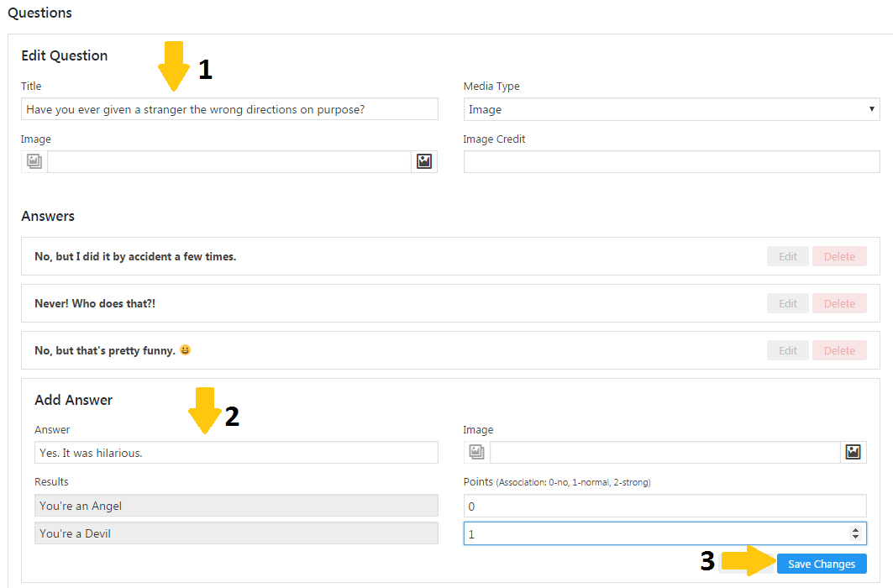Click Save Changes button
893x588 pixels.
tap(821, 564)
